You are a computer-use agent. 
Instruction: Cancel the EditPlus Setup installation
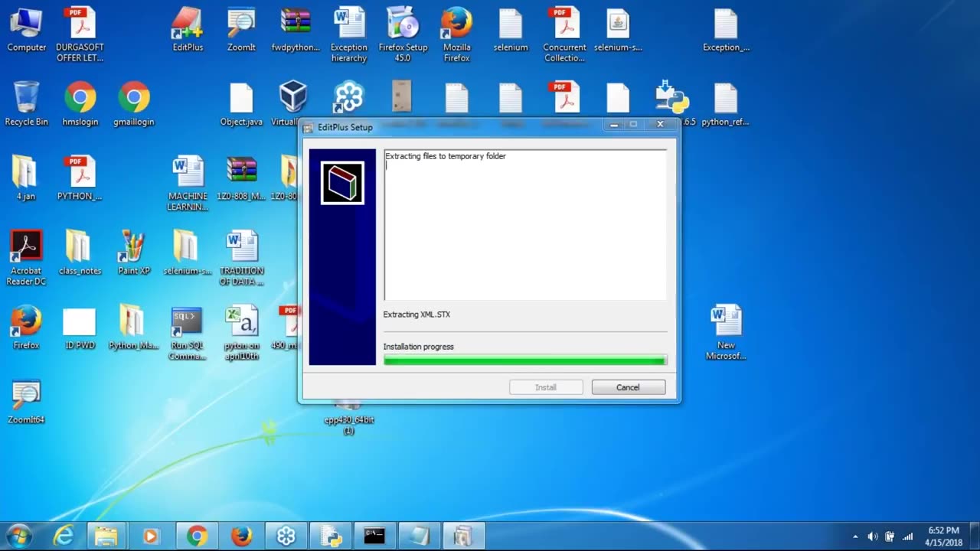coord(628,387)
